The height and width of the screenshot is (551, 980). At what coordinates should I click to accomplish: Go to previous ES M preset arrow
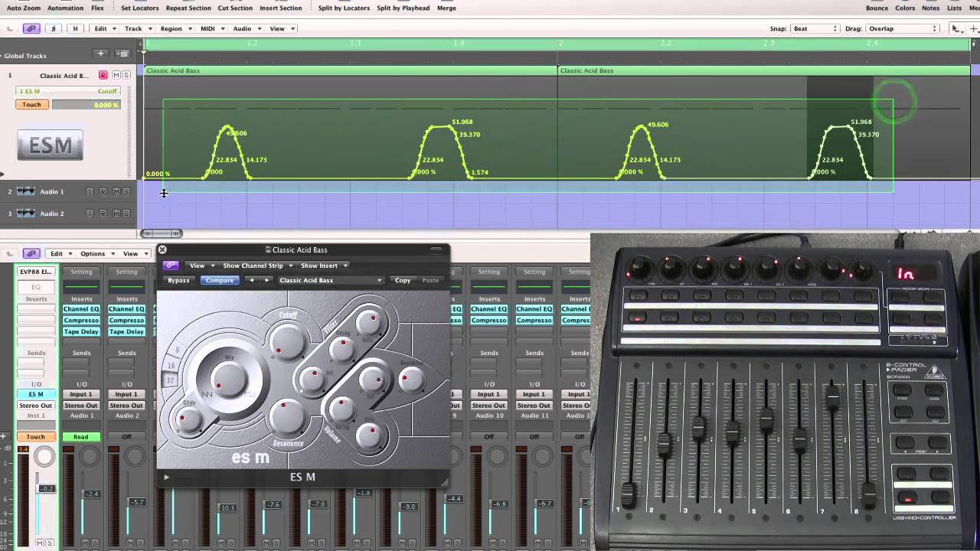[x=252, y=280]
